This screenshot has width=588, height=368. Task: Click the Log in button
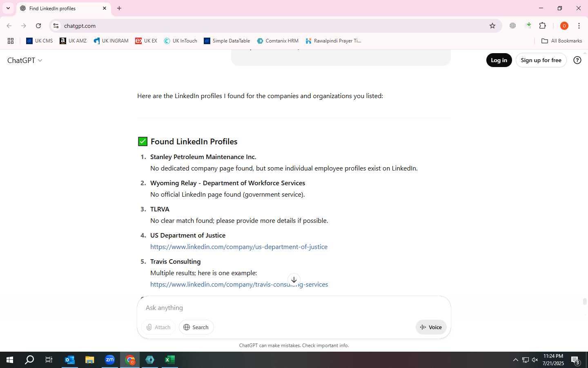499,60
